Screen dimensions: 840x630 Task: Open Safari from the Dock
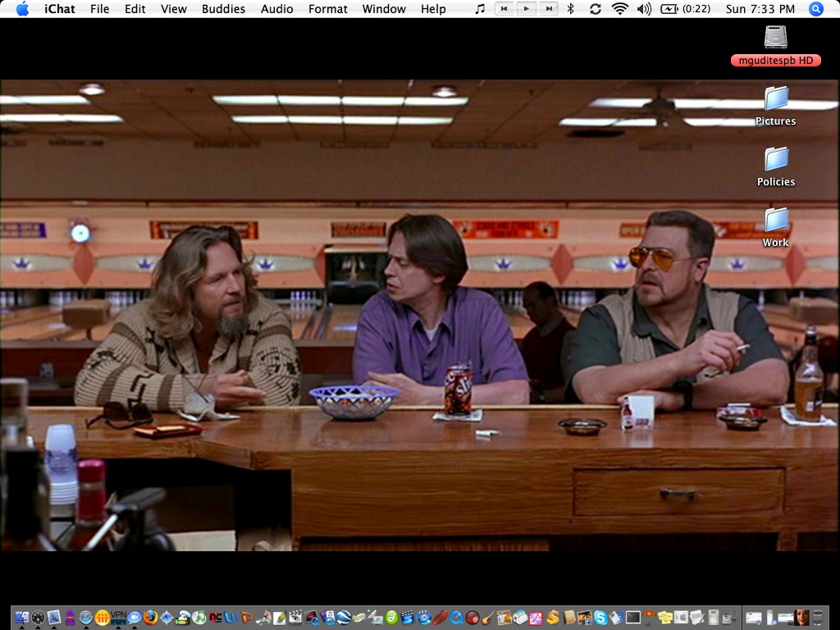pyautogui.click(x=85, y=617)
